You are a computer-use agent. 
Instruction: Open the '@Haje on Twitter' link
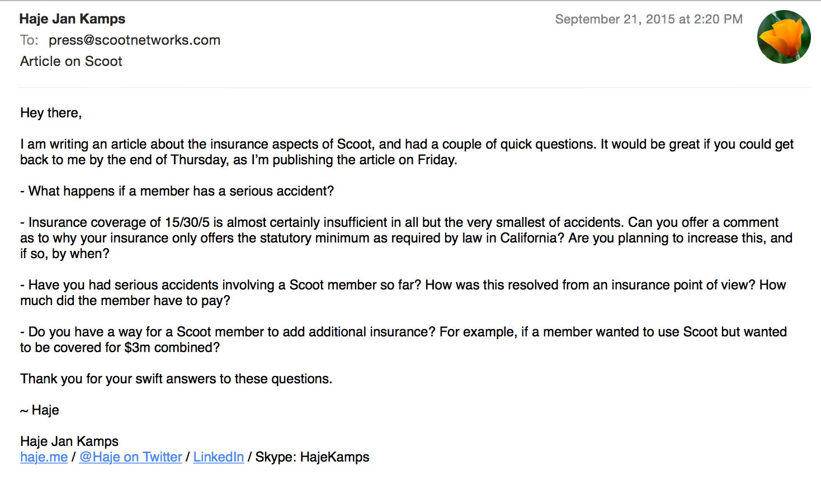(130, 457)
